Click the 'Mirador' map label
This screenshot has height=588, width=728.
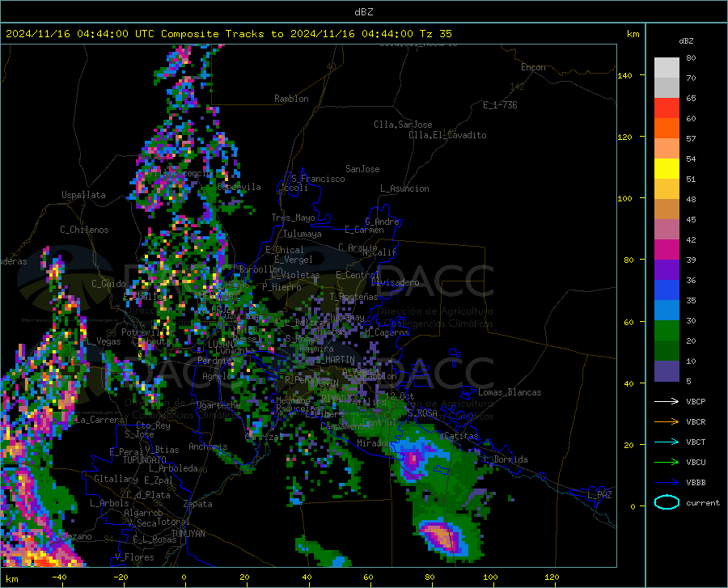[x=374, y=443]
